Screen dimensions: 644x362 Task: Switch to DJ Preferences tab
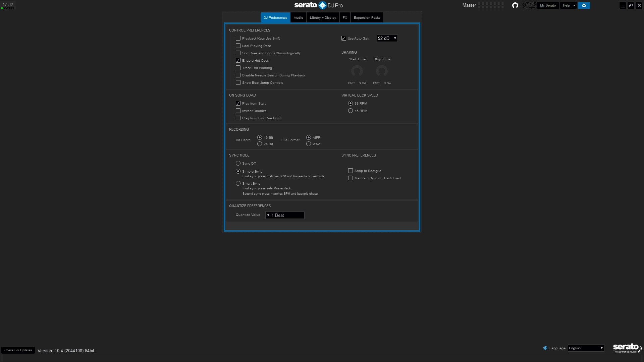tap(275, 18)
